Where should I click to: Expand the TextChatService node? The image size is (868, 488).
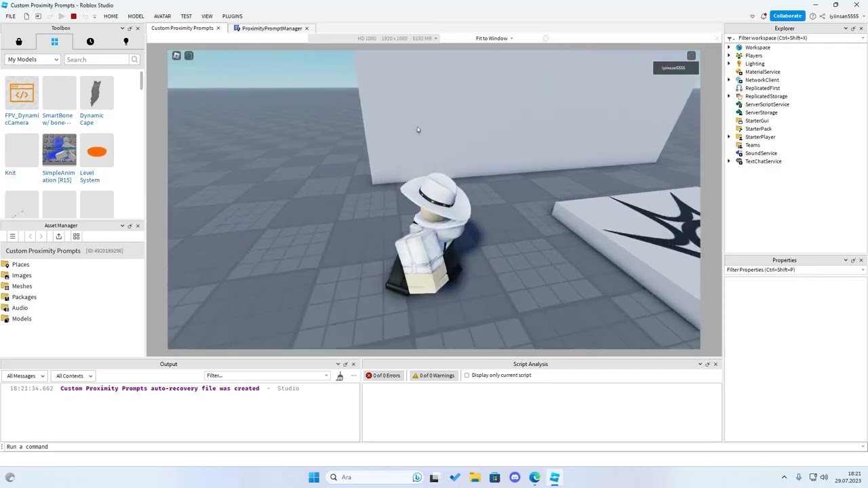pyautogui.click(x=729, y=161)
